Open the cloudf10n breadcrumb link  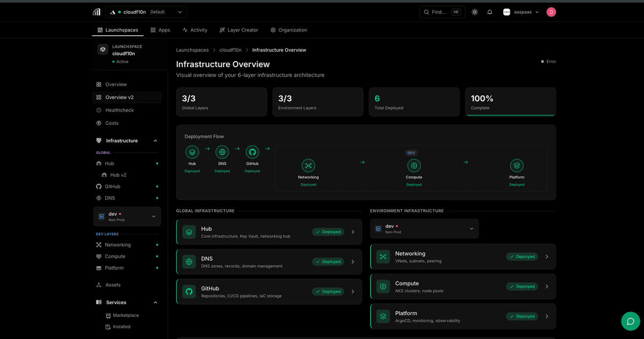click(230, 50)
